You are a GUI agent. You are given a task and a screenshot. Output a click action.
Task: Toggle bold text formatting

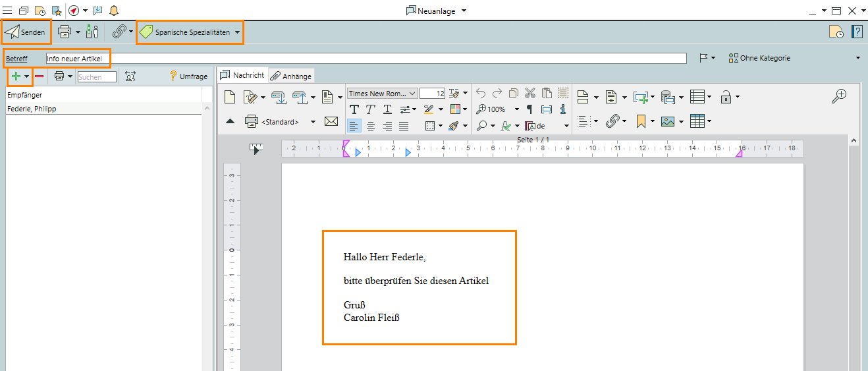(354, 109)
